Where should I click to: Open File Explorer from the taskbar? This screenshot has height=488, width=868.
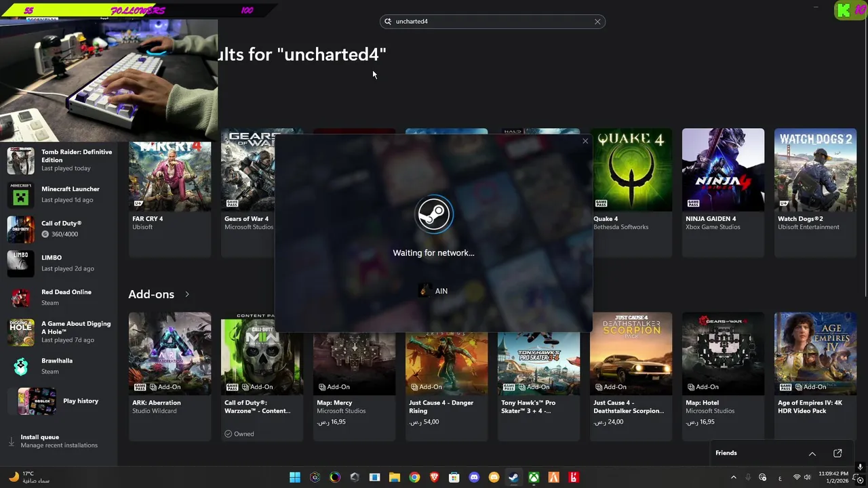[395, 477]
